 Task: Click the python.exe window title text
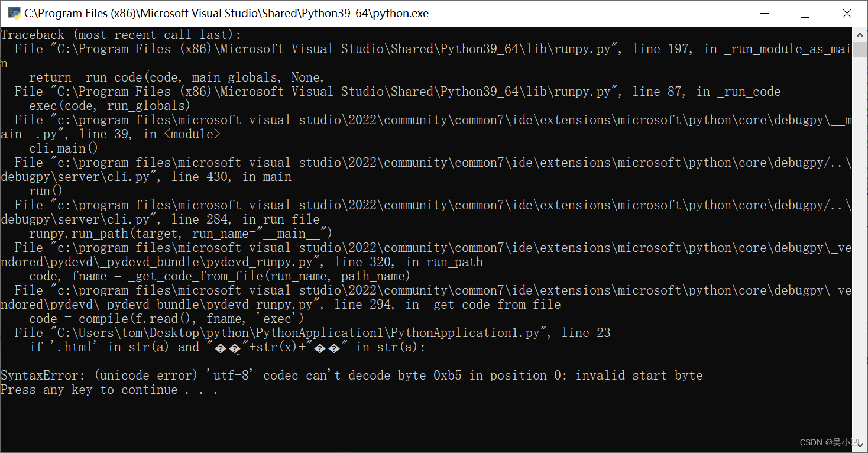coord(226,13)
